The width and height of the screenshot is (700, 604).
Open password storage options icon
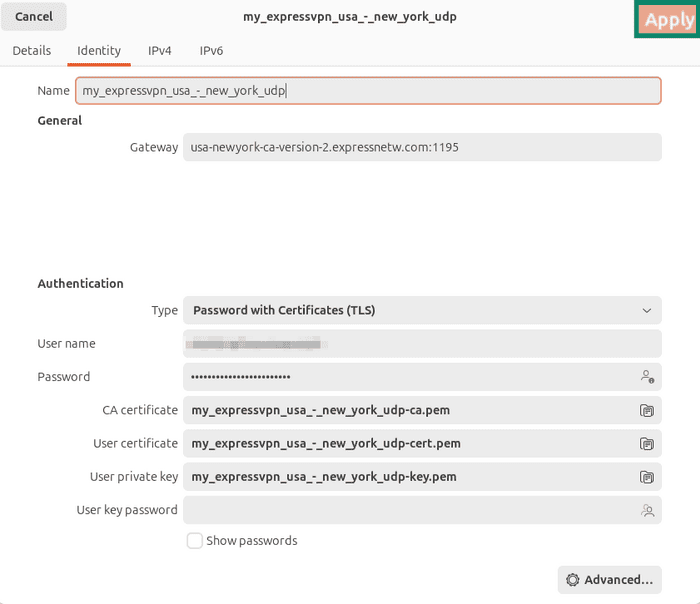pyautogui.click(x=647, y=377)
